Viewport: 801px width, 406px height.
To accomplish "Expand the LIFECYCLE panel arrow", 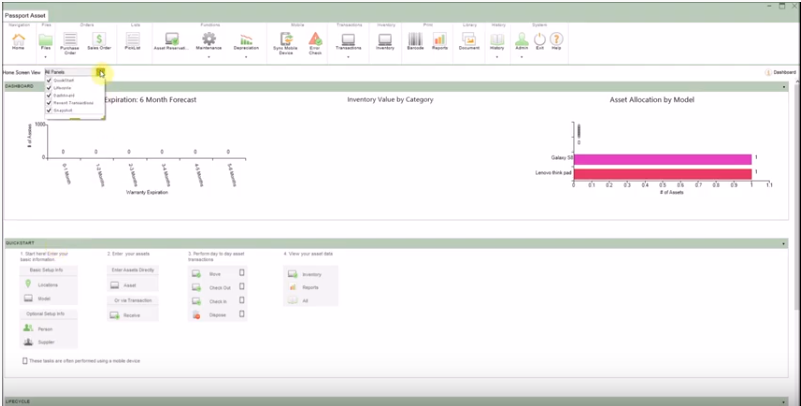I will pyautogui.click(x=784, y=402).
